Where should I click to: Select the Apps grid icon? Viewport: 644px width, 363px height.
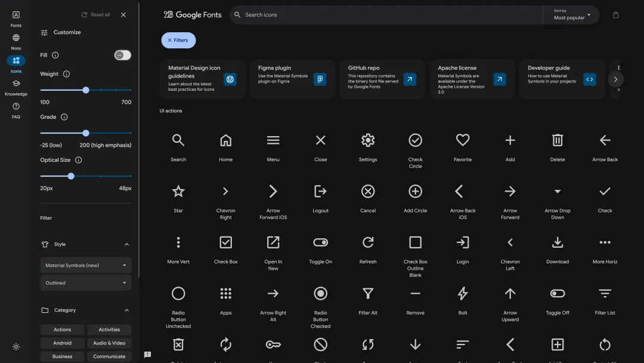225,294
